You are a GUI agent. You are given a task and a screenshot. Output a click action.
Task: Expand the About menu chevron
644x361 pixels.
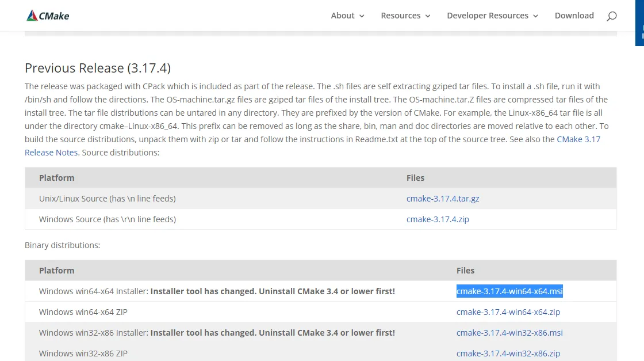click(x=362, y=16)
